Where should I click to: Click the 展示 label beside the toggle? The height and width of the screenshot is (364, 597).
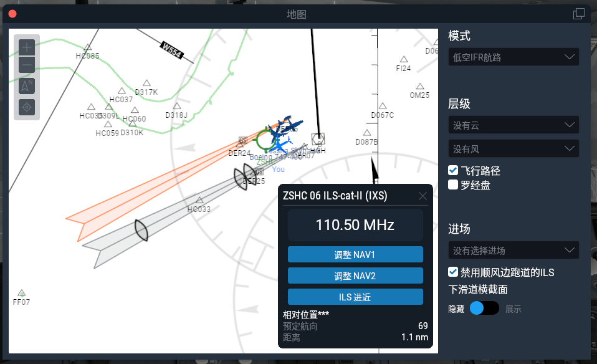tap(513, 309)
